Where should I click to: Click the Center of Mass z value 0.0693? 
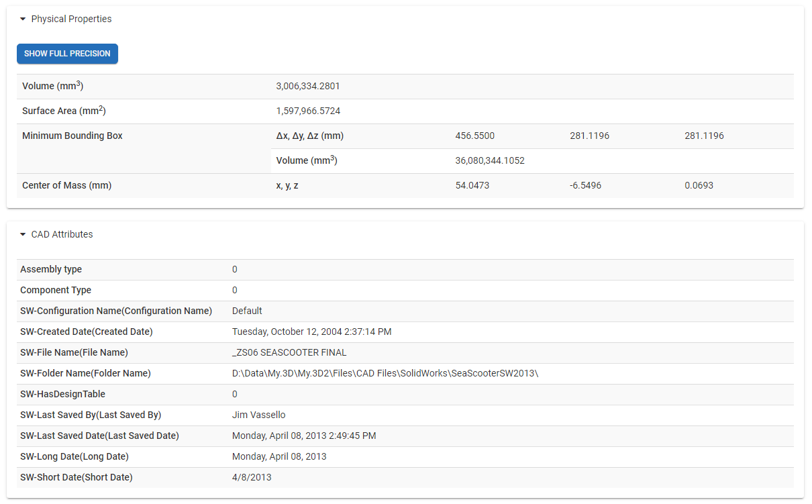pos(699,186)
